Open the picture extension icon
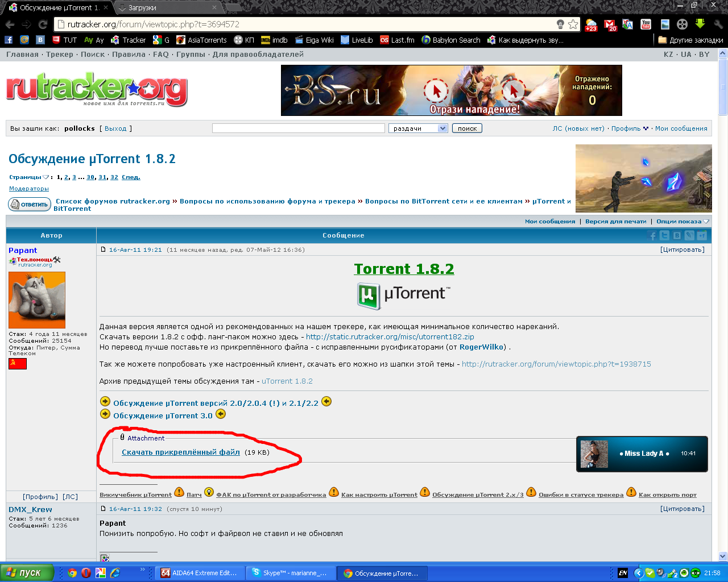The height and width of the screenshot is (582, 728). tap(664, 24)
